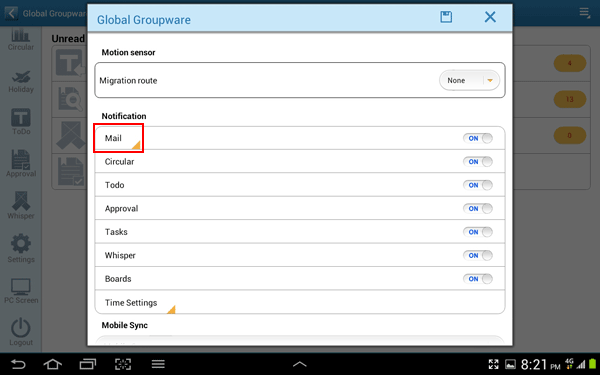
Task: Disable the Approval notification switch
Action: point(478,209)
